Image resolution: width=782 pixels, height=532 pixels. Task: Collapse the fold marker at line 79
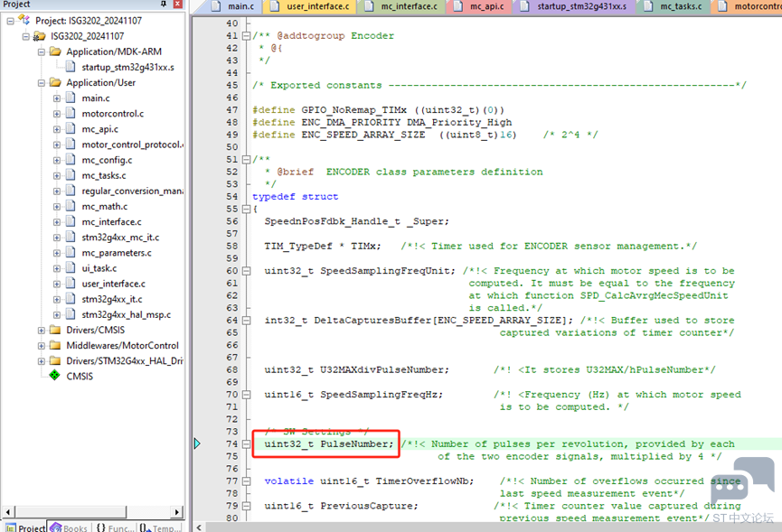point(246,506)
